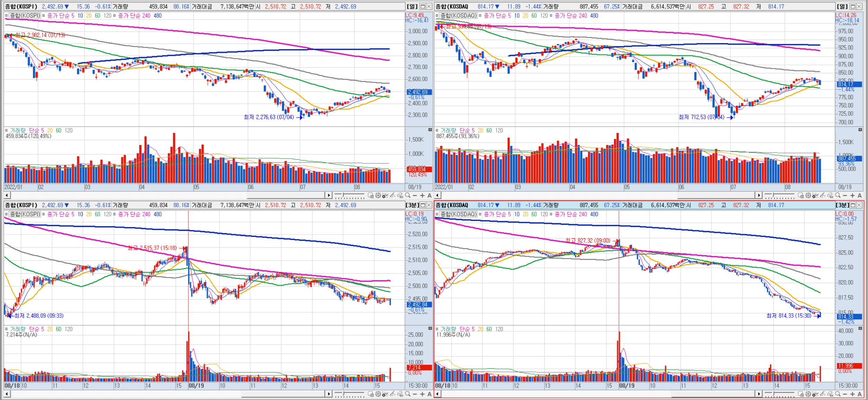Select drawing tool icon in KOSPI 3-minute chart
Viewport: 868px width, 400px height.
click(x=393, y=394)
